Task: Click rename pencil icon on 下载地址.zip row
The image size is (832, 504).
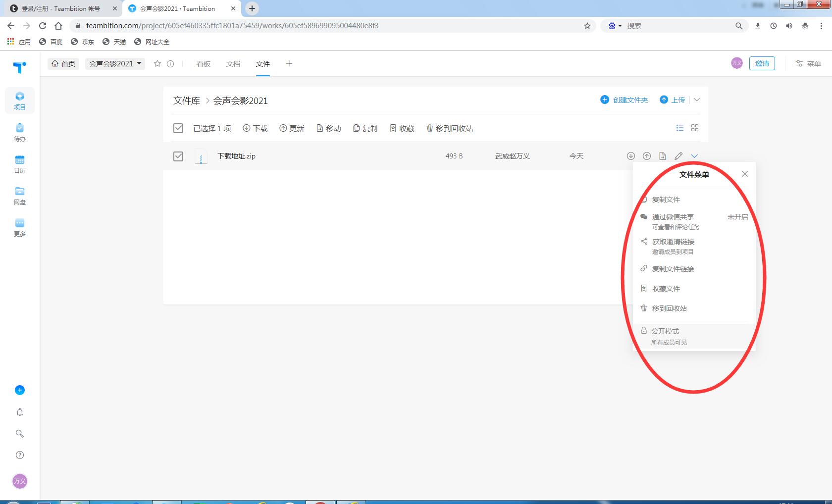Action: click(x=678, y=156)
